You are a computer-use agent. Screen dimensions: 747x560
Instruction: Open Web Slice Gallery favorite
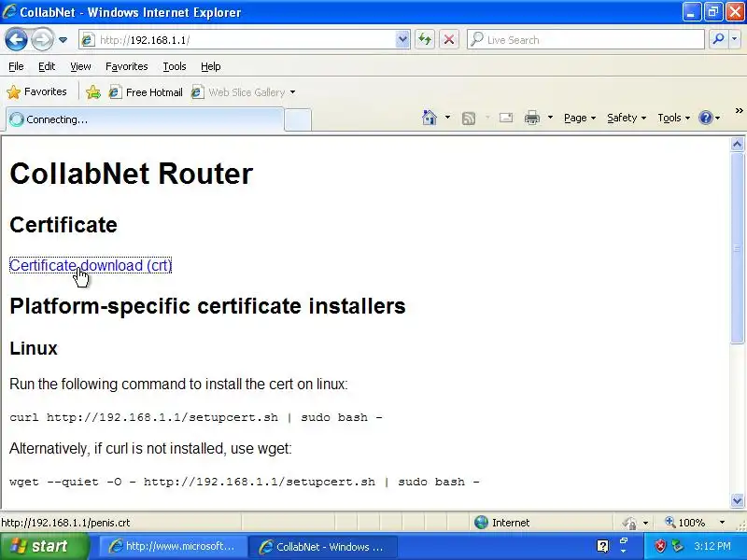(x=238, y=91)
